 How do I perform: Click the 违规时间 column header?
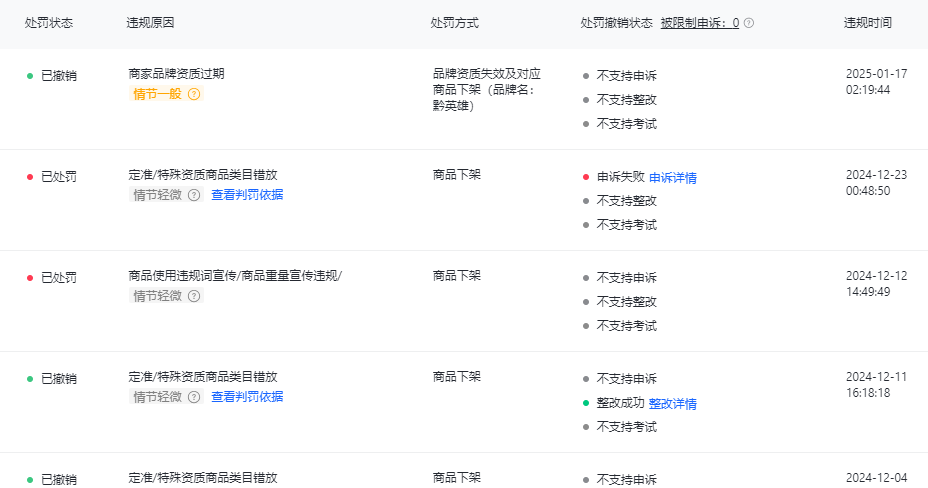(x=868, y=23)
